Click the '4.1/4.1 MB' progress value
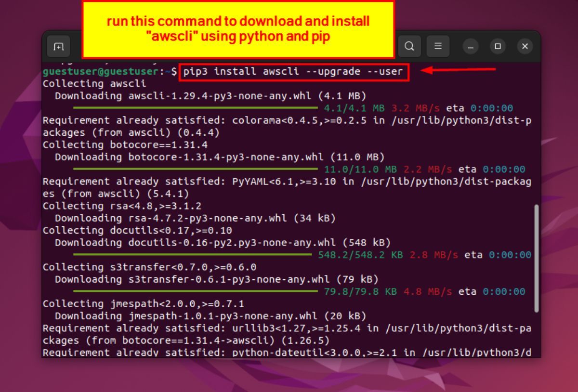The width and height of the screenshot is (578, 392). tap(354, 108)
